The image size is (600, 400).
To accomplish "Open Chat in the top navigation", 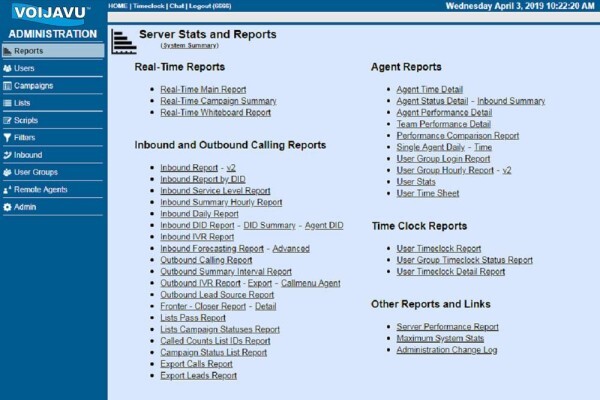I will pos(177,6).
